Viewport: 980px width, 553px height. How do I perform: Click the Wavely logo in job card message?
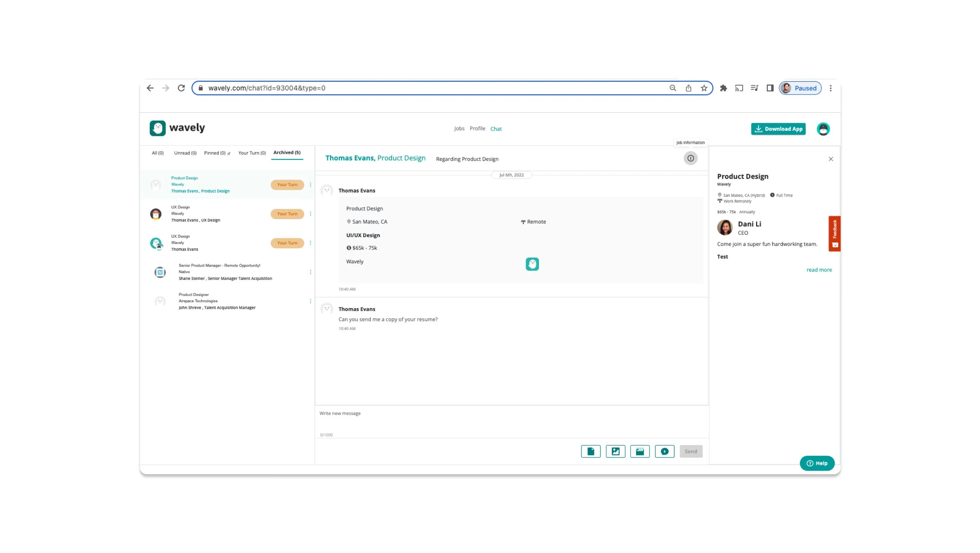(x=532, y=264)
